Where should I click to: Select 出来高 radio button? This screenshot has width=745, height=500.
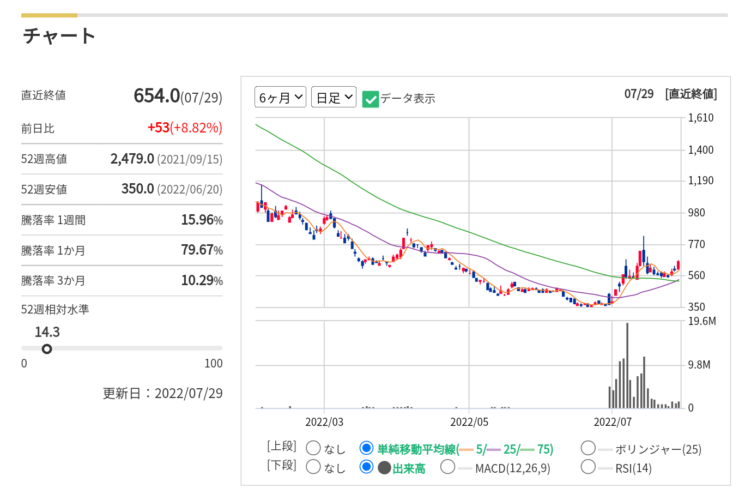coord(366,467)
